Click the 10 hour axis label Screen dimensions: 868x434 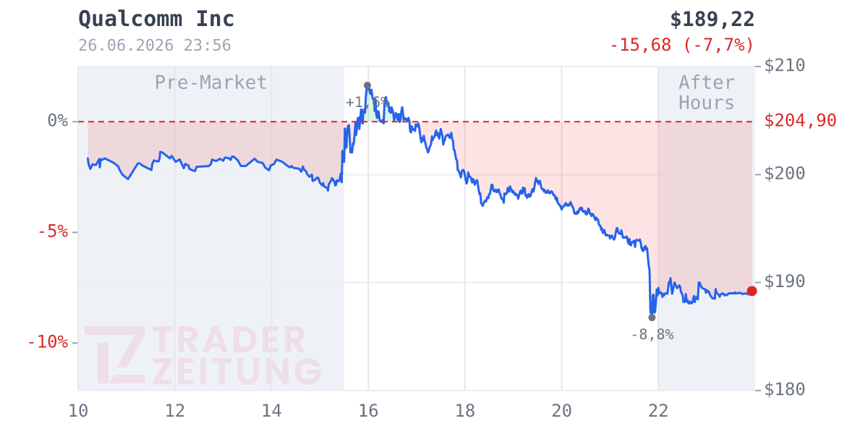tap(78, 411)
